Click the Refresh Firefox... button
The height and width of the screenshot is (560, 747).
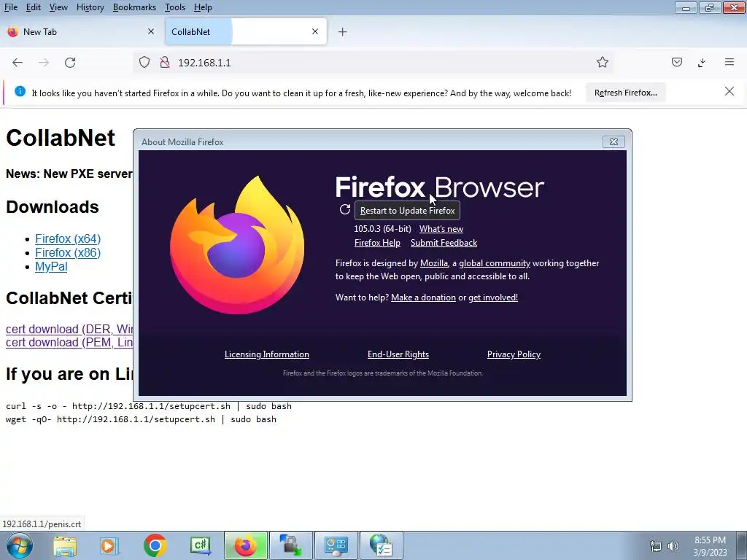625,93
